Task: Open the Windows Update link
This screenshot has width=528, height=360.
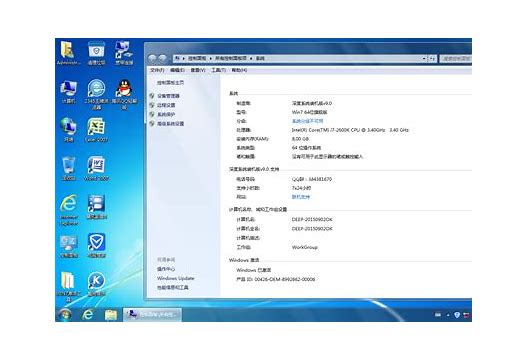Action: (175, 278)
